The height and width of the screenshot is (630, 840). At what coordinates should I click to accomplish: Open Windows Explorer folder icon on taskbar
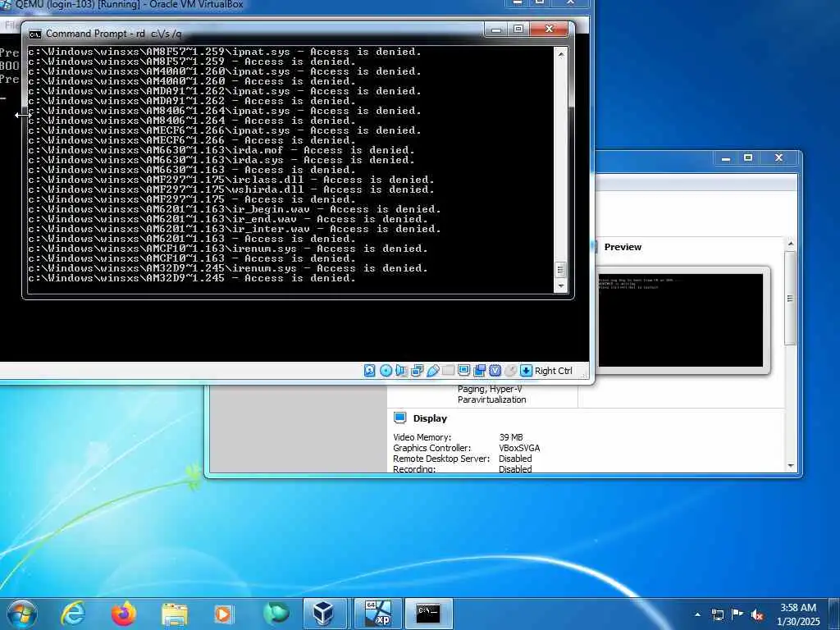tap(174, 614)
